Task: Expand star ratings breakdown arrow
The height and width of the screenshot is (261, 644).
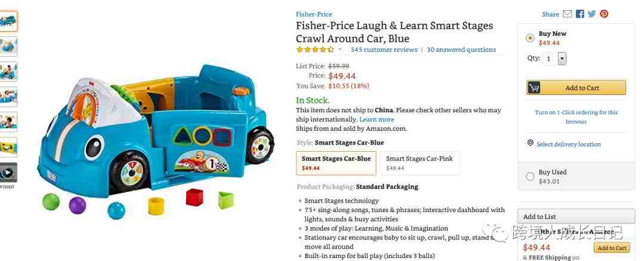Action: tap(340, 50)
